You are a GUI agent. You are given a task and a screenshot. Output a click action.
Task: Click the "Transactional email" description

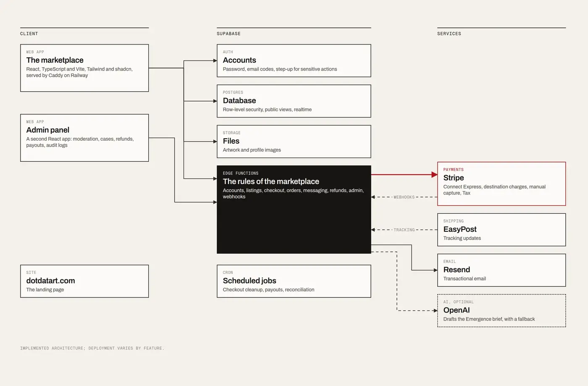click(465, 278)
